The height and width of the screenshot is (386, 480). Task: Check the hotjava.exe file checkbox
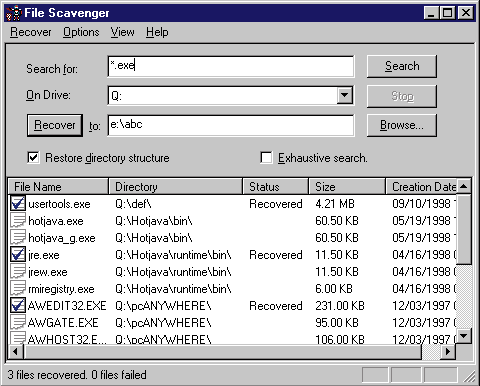[x=18, y=220]
